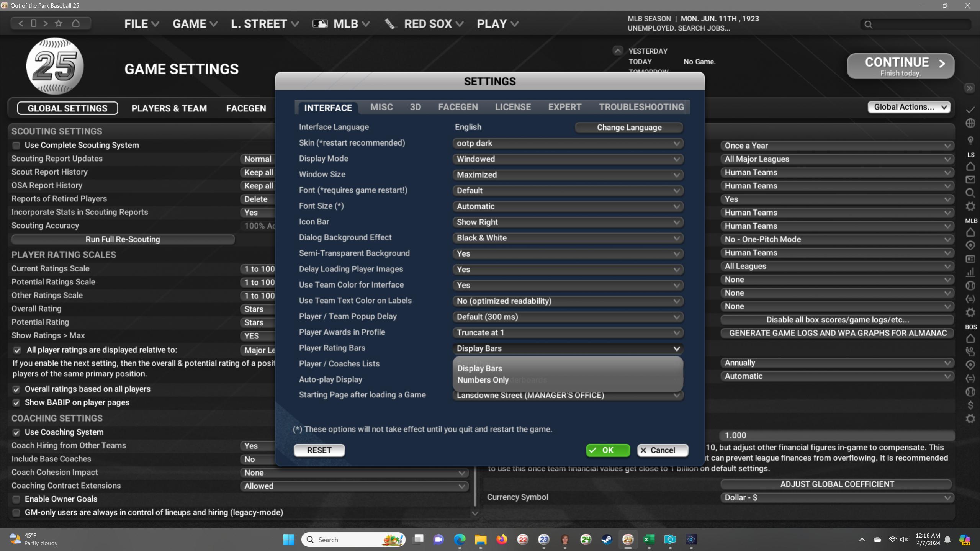The height and width of the screenshot is (551, 980).
Task: Collapse the right icon bar with double-chevron
Action: pyautogui.click(x=969, y=88)
